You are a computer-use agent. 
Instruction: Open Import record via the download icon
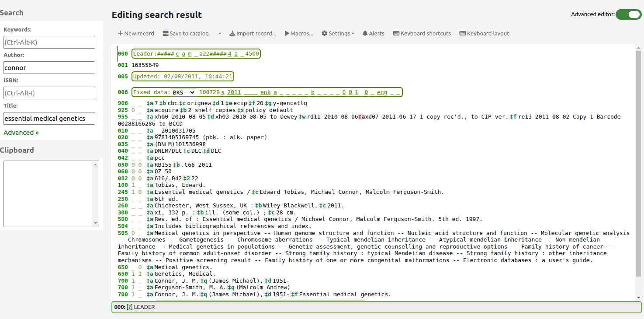(232, 33)
